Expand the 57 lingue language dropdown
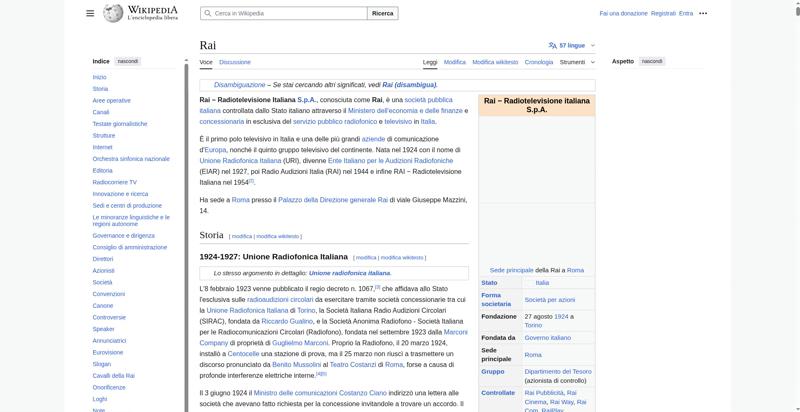The height and width of the screenshot is (412, 800). click(x=572, y=45)
